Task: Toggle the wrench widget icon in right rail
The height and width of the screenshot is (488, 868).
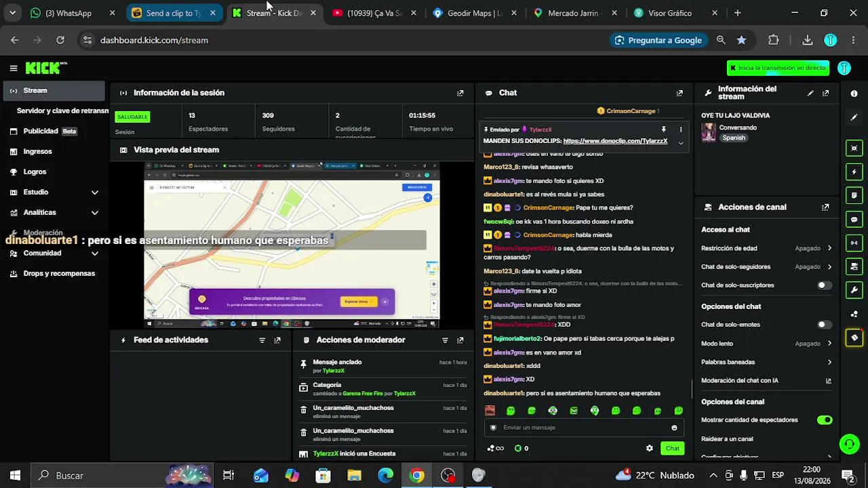Action: pos(854,290)
